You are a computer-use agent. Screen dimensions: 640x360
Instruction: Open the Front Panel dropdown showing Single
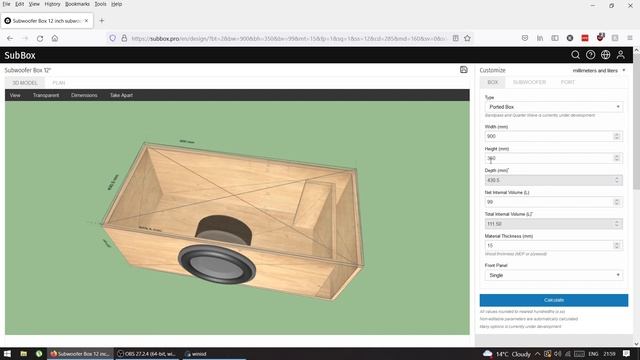point(553,275)
